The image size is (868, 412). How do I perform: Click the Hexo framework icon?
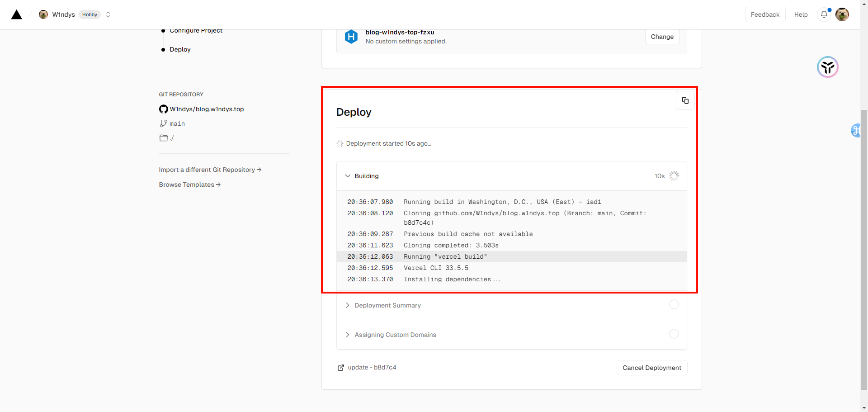tap(351, 37)
